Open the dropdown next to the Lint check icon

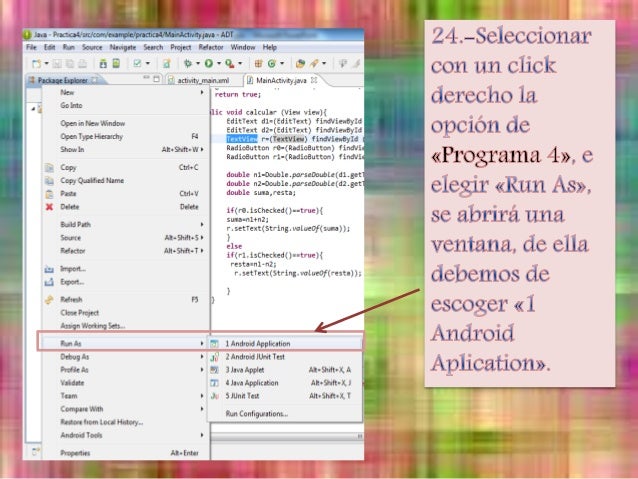click(x=147, y=64)
